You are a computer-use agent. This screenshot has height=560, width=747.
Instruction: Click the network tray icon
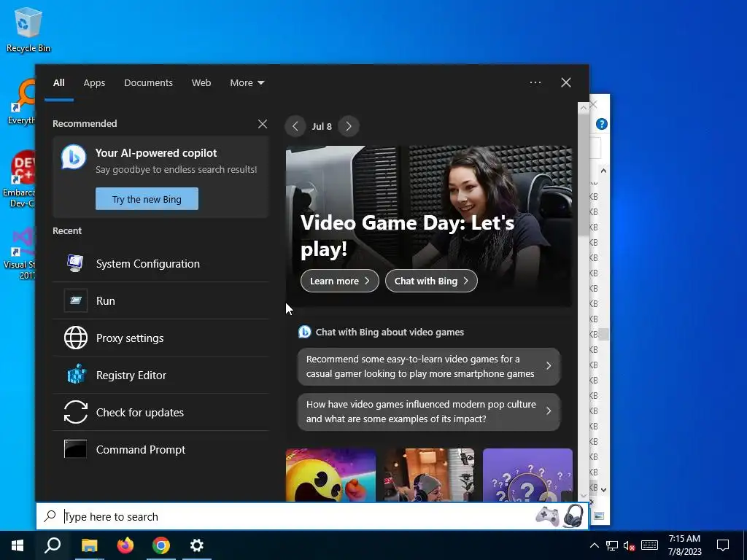[612, 545]
